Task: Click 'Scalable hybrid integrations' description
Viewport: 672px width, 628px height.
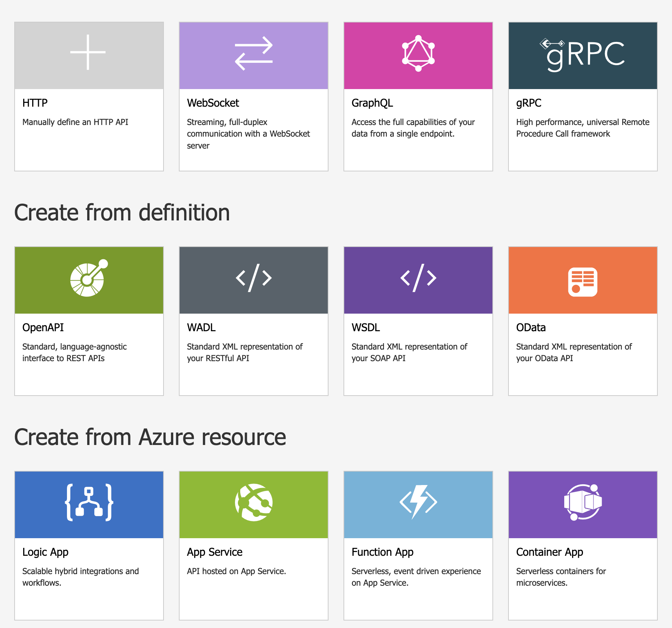Action: [80, 577]
